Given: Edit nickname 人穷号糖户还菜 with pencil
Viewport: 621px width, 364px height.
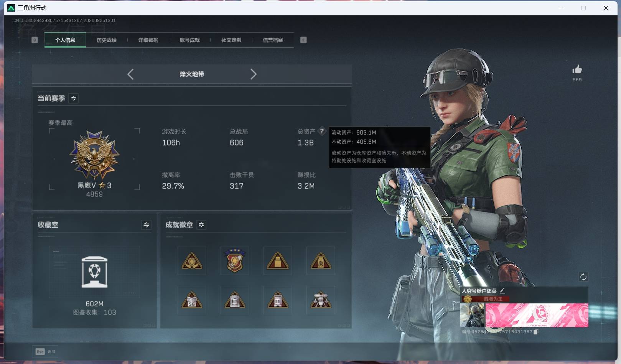Looking at the screenshot, I should 502,291.
